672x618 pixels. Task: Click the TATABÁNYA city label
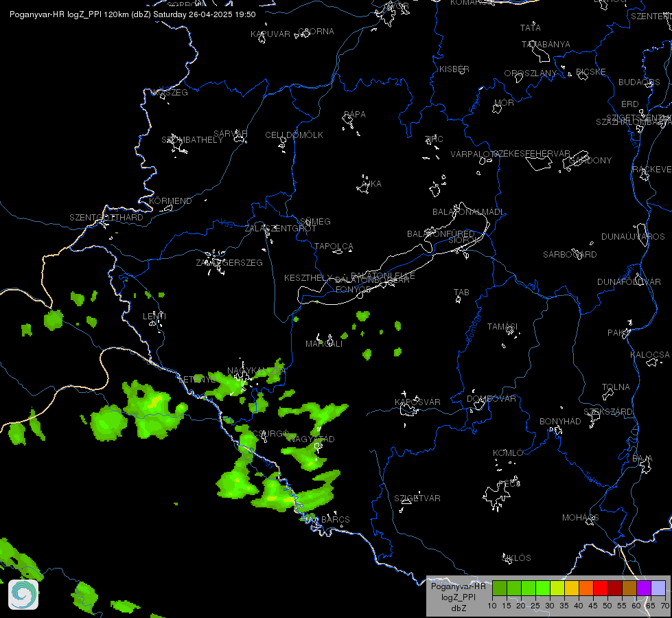click(546, 45)
